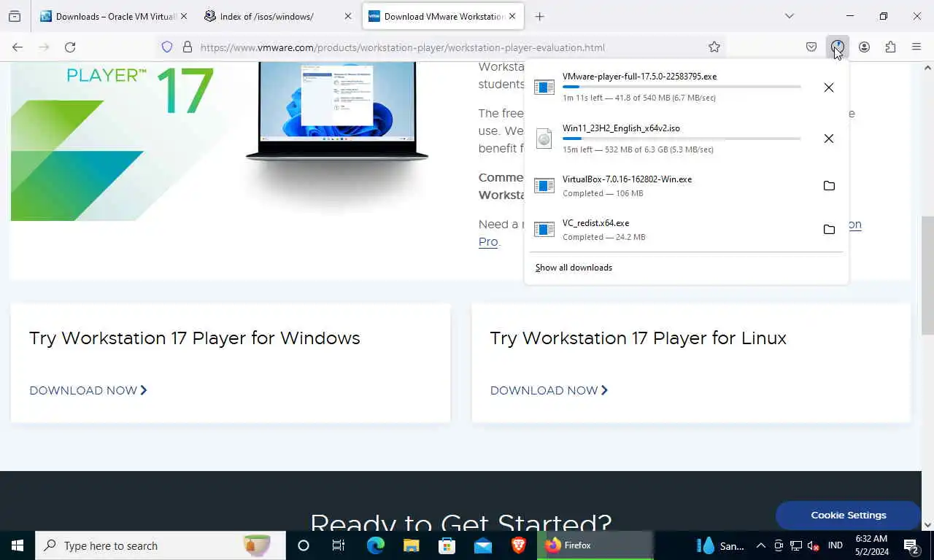The image size is (934, 560).
Task: Select Firefox taskbar button
Action: tap(595, 545)
